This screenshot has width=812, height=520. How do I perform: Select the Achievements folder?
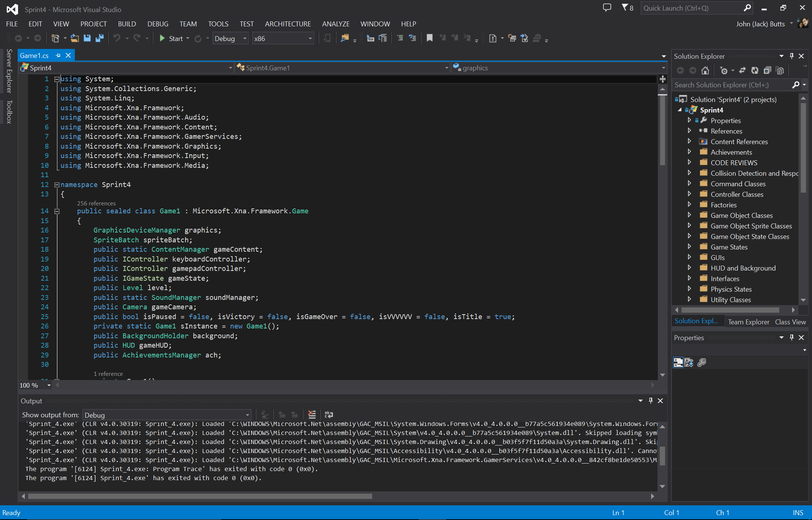coord(731,152)
